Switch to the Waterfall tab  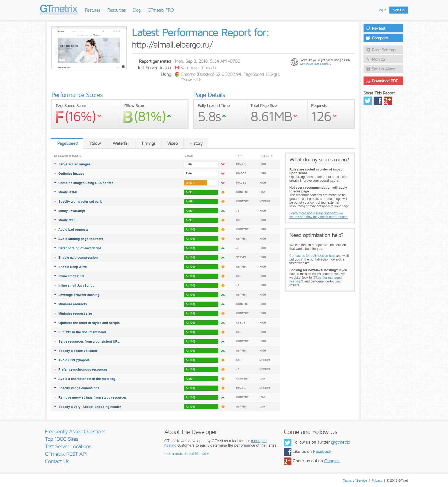tap(121, 143)
